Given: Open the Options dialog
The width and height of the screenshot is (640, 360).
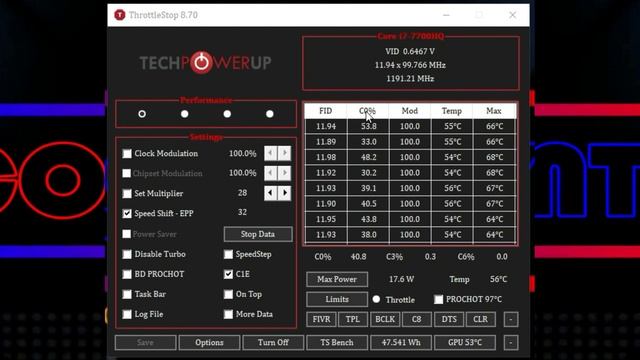Looking at the screenshot, I should 209,342.
